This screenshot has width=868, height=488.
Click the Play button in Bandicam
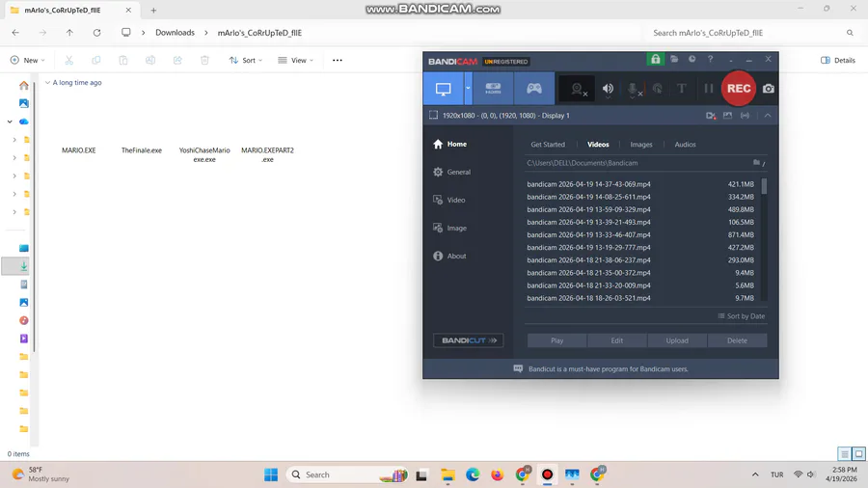[556, 340]
